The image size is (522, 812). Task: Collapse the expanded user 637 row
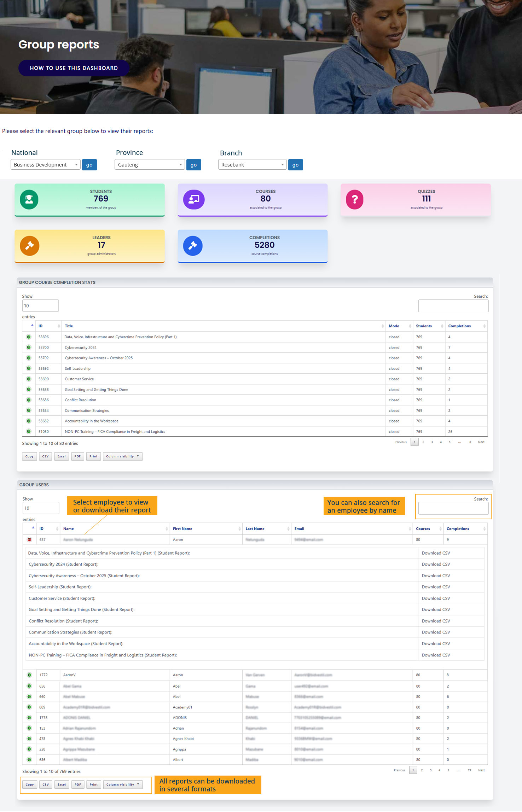coord(29,539)
